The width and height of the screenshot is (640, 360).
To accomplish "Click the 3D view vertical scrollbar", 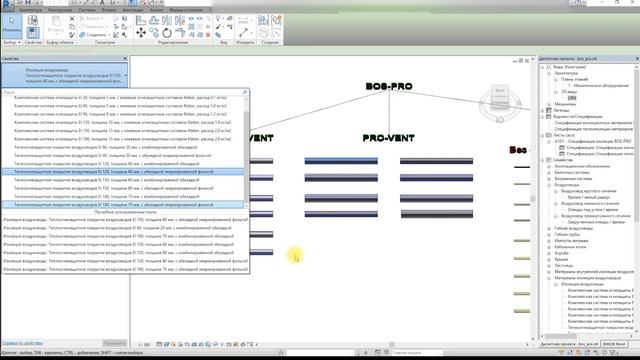I will click(533, 198).
